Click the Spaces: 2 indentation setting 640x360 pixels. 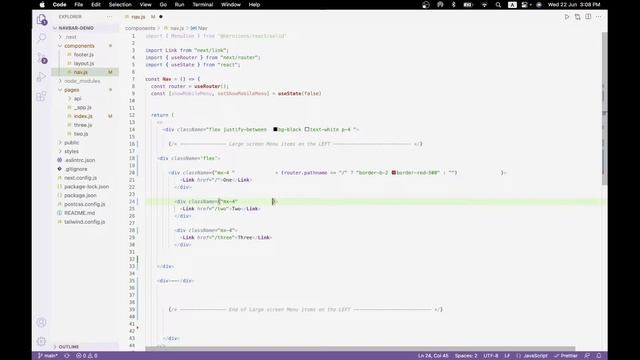[x=466, y=356]
